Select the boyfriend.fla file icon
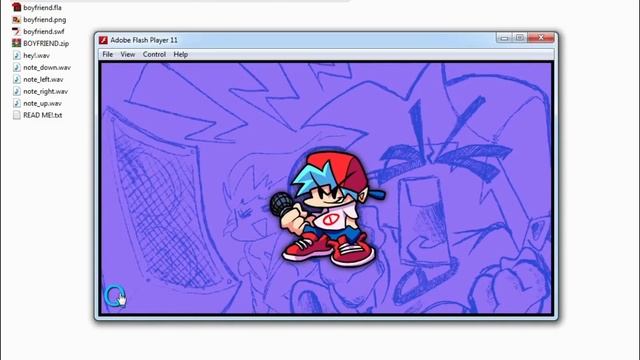The width and height of the screenshot is (640, 360). pos(16,7)
